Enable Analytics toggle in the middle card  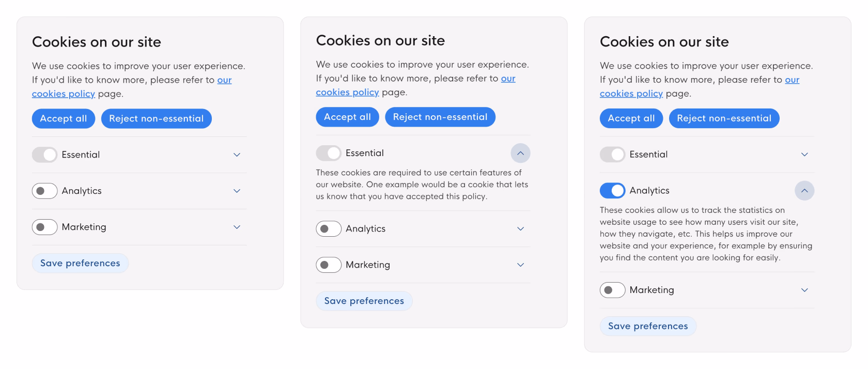[x=329, y=228]
